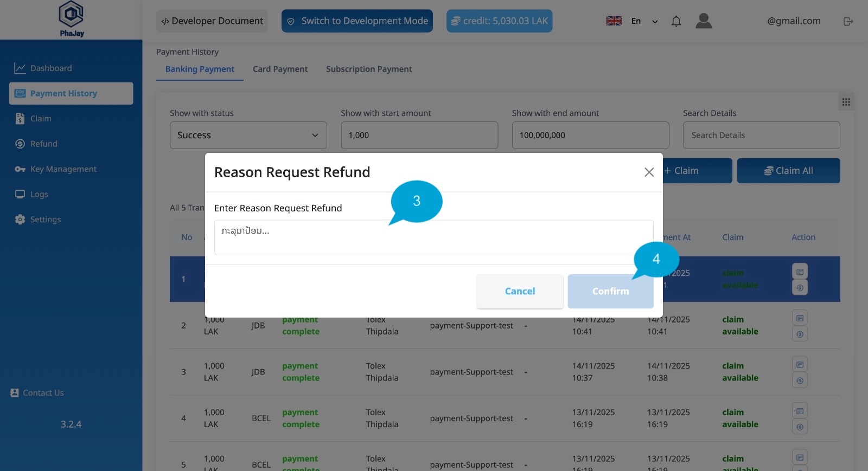Click the Refund coin icon
Screen dimensions: 868x471
pyautogui.click(x=20, y=144)
